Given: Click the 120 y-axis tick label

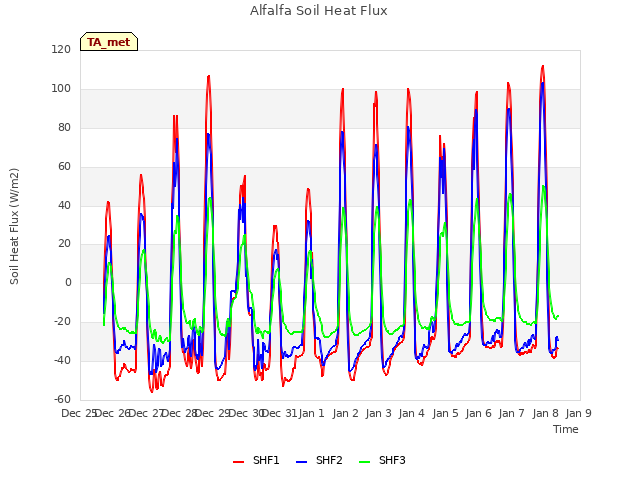Looking at the screenshot, I should coord(61,50).
